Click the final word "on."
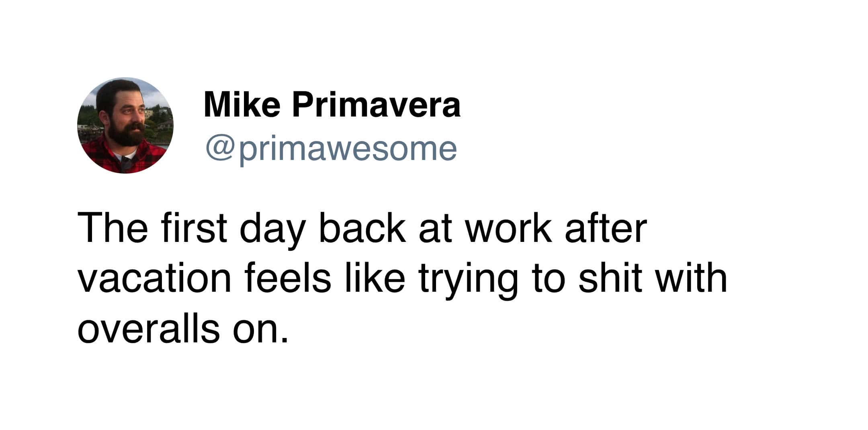The image size is (868, 430). [261, 330]
